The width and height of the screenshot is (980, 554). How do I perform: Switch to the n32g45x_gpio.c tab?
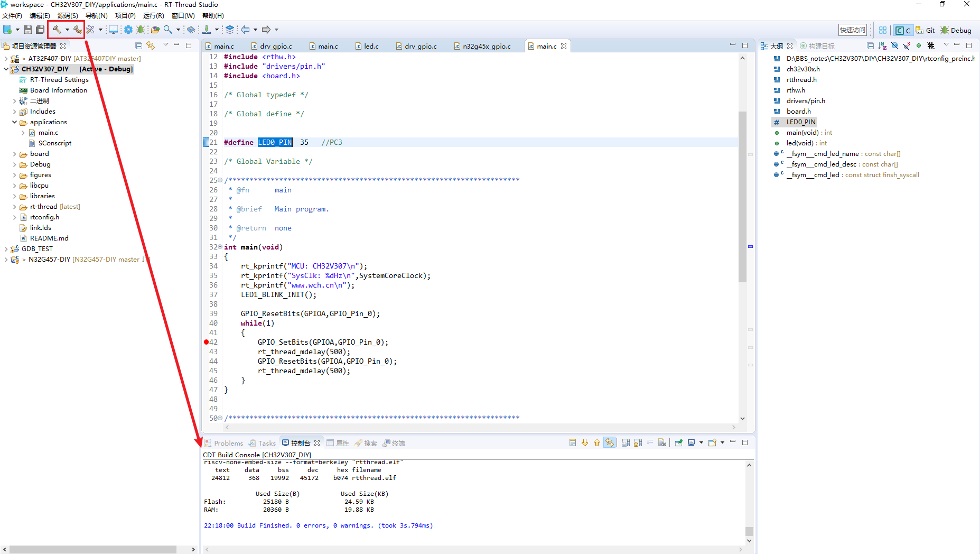point(482,46)
